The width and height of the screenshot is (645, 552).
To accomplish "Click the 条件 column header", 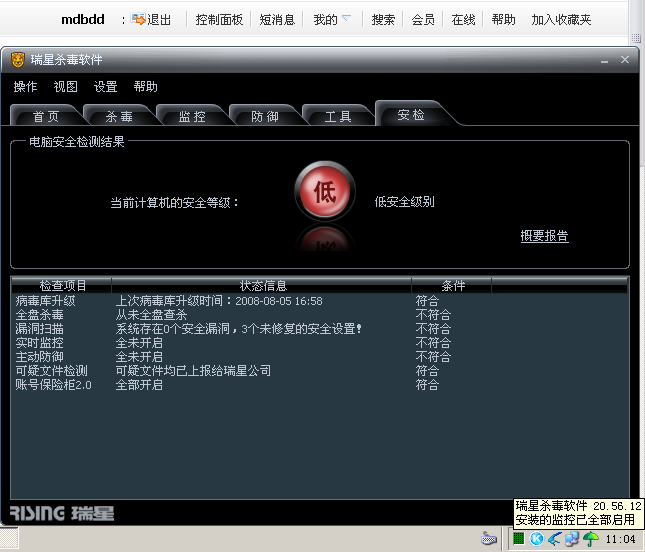I will pyautogui.click(x=452, y=285).
